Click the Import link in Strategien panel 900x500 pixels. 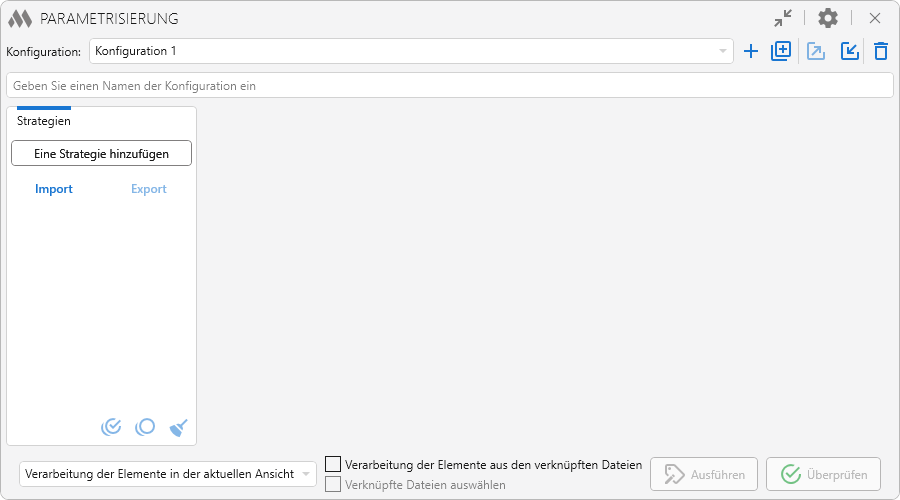54,189
